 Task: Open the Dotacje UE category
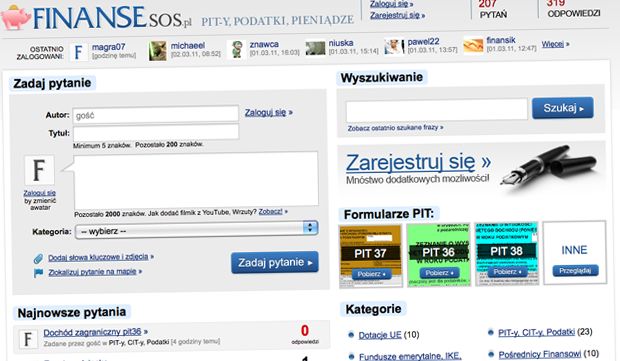coord(380,335)
